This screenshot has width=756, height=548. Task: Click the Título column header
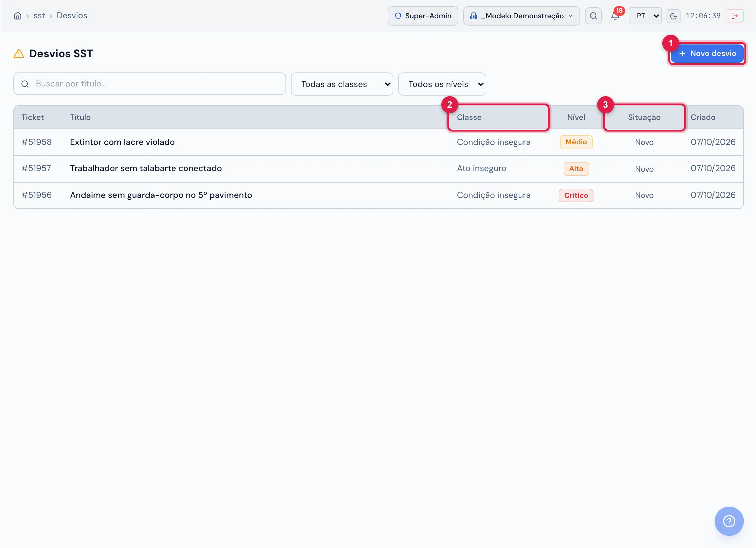click(x=80, y=117)
